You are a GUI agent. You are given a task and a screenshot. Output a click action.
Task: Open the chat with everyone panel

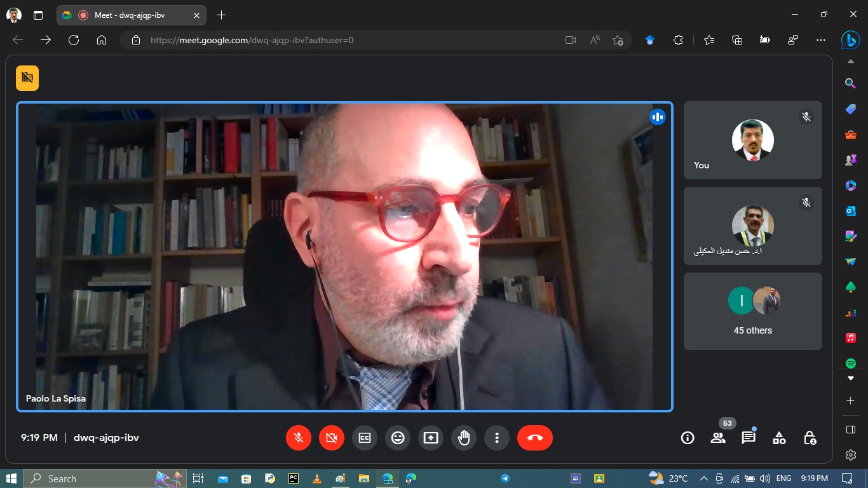749,438
